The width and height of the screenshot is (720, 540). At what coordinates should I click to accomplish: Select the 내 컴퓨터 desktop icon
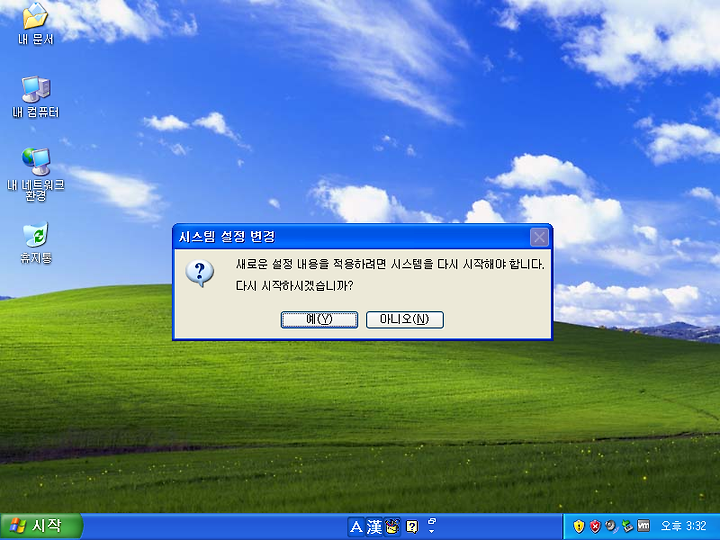[36, 97]
